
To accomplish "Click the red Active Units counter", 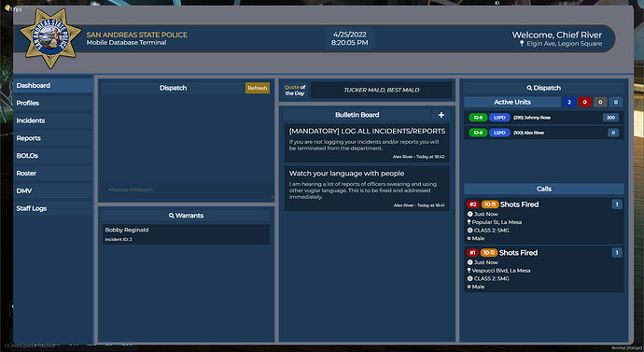I will click(584, 103).
